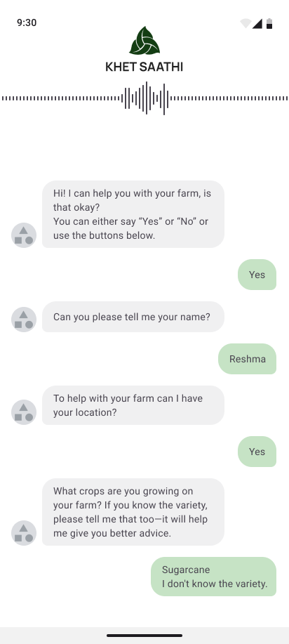
Task: Select the 'can I have your location?' message
Action: [133, 405]
